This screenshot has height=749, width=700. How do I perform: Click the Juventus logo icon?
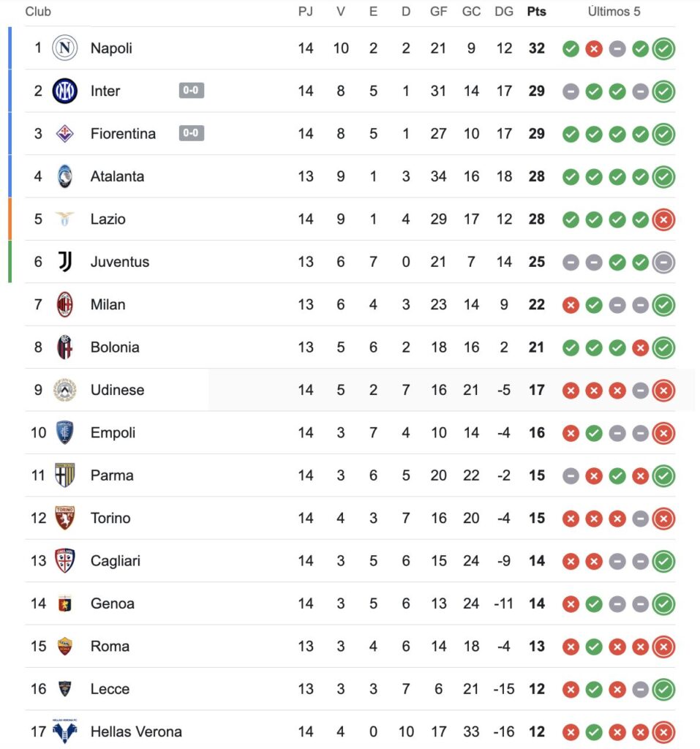pyautogui.click(x=65, y=262)
